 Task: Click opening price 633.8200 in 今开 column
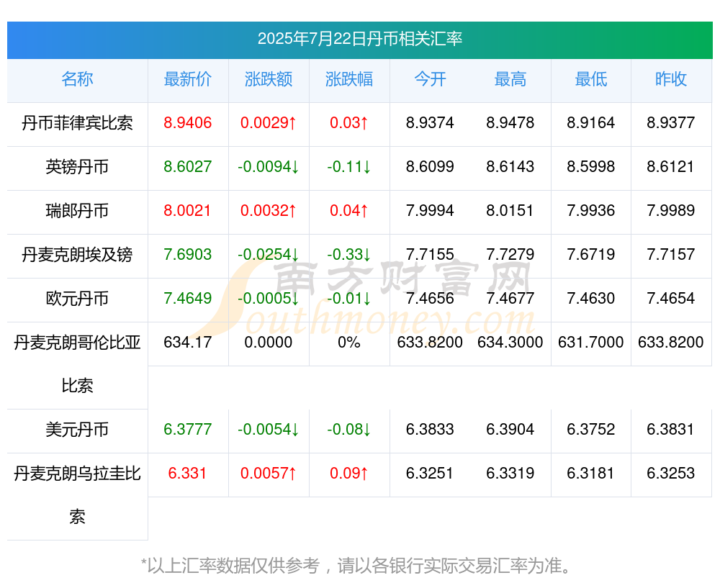pyautogui.click(x=430, y=342)
